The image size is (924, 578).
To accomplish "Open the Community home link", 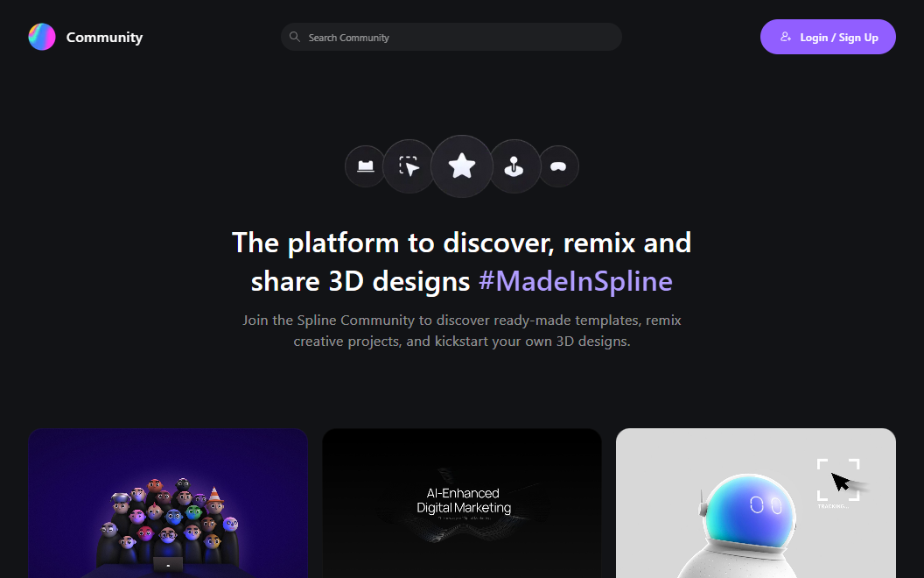I will click(104, 37).
